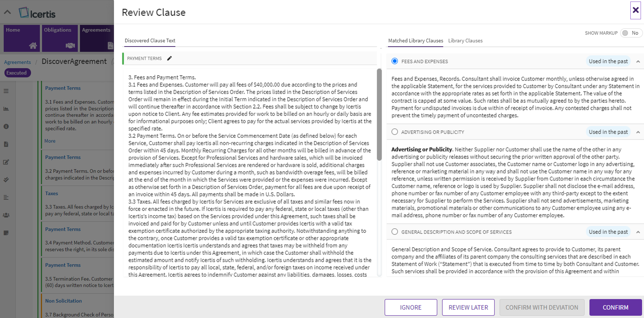Switch to the Library Clauses tab
644x318 pixels.
click(x=465, y=41)
